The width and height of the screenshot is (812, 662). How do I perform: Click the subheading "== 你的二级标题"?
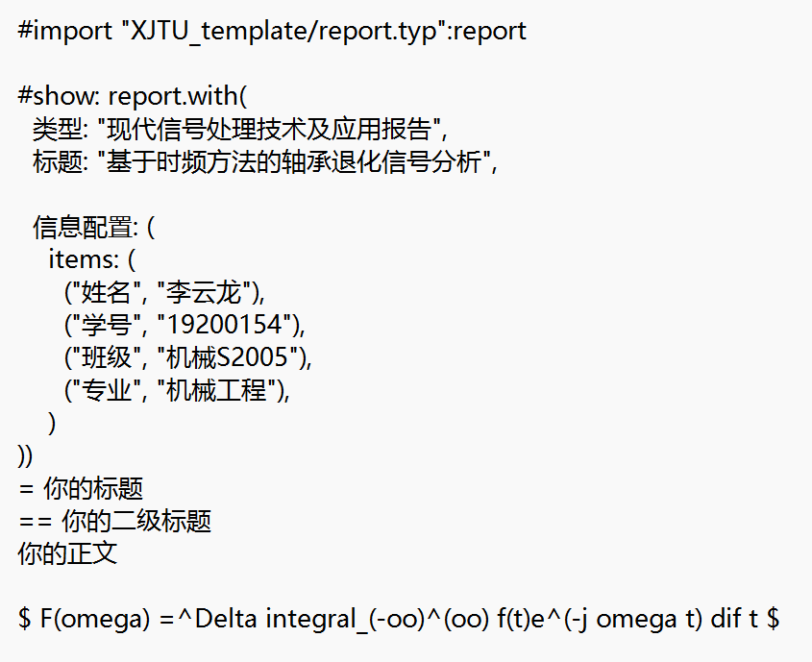click(x=114, y=521)
